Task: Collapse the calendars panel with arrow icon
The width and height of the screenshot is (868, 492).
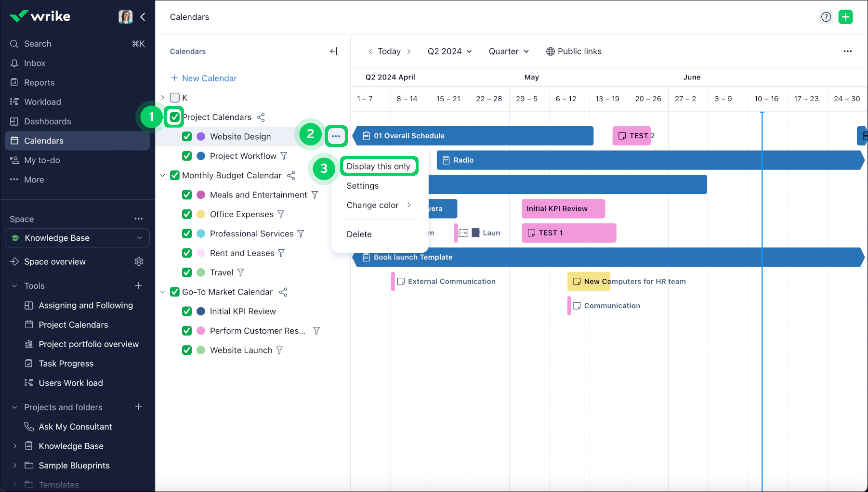Action: click(333, 52)
